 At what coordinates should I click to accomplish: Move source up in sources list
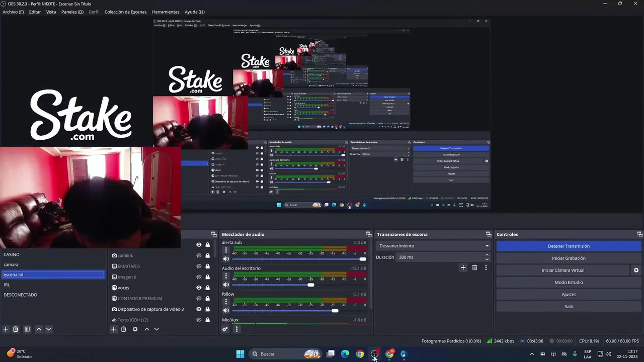coord(147,329)
